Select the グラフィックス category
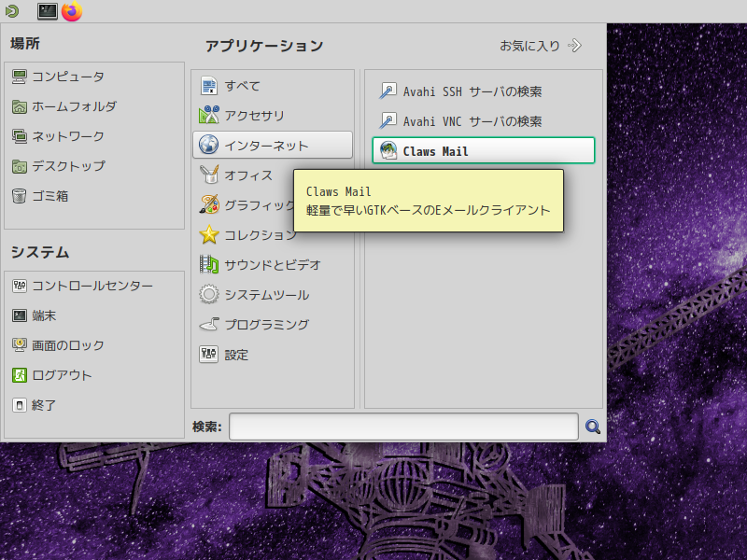The image size is (747, 560). point(243,205)
